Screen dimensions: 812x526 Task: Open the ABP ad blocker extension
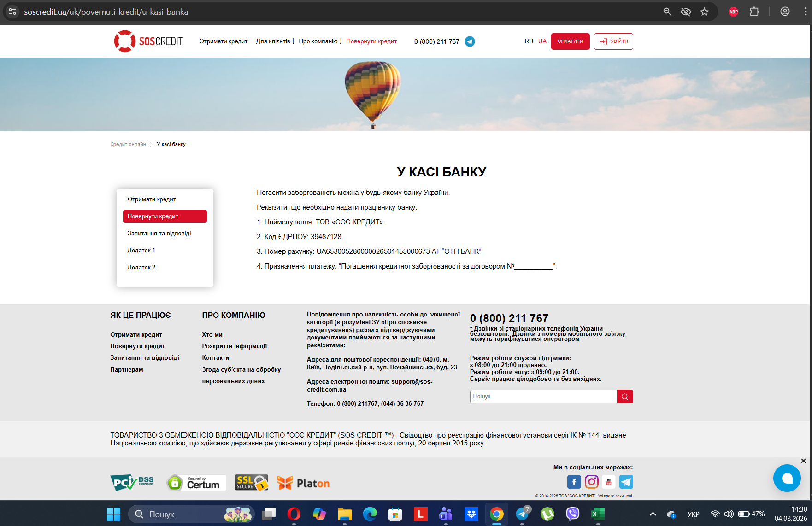(x=734, y=12)
